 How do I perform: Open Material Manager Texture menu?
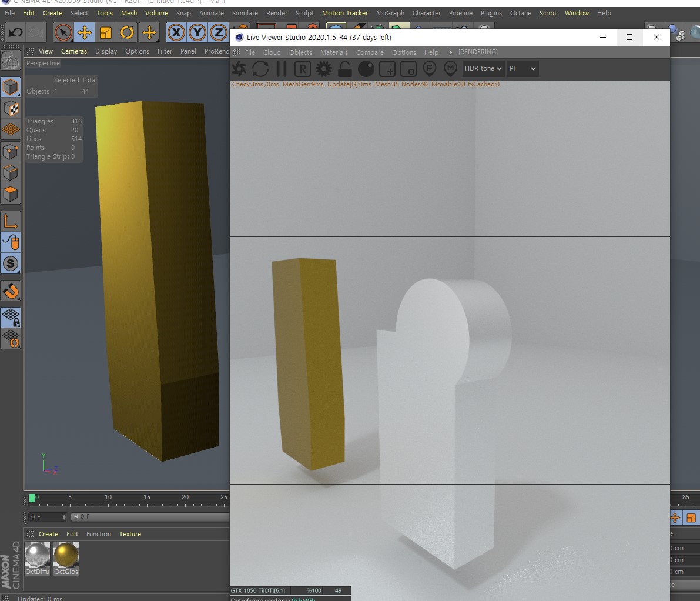pyautogui.click(x=130, y=534)
